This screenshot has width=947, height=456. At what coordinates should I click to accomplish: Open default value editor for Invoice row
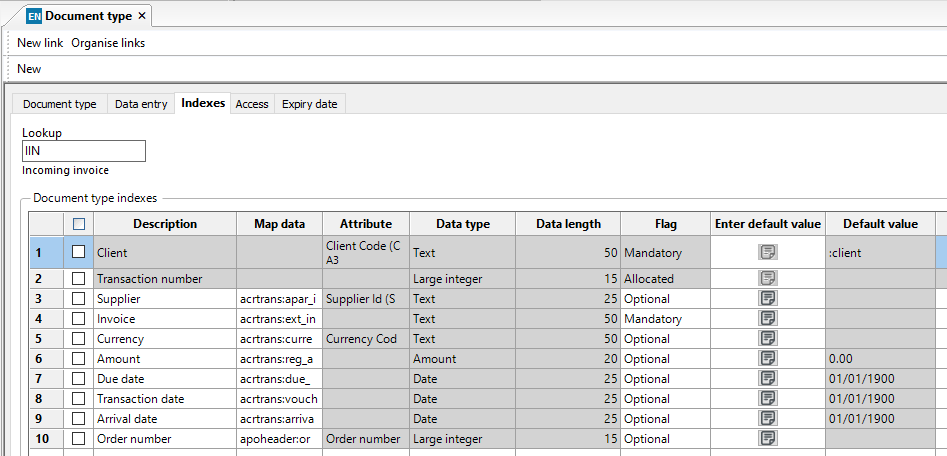pos(767,319)
